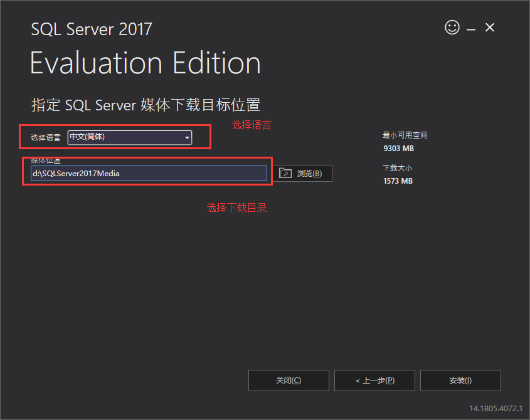Select the SQL Server 2017 title area
This screenshot has height=420, width=530.
91,29
